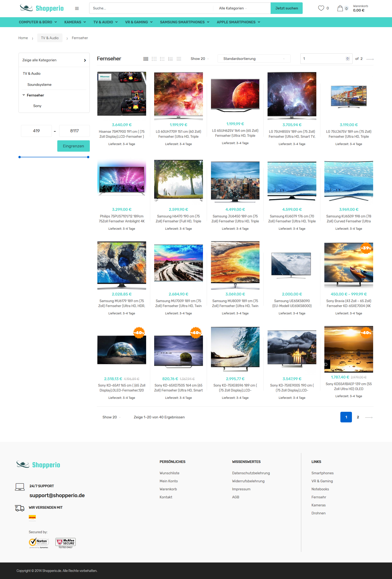This screenshot has height=579, width=392.
Task: Click Shopperio footer logo
Action: tap(38, 465)
